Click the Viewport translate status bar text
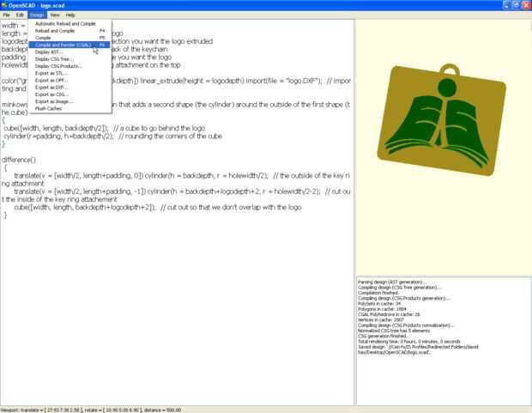Viewport: 532px width, 413px height. coord(91,410)
